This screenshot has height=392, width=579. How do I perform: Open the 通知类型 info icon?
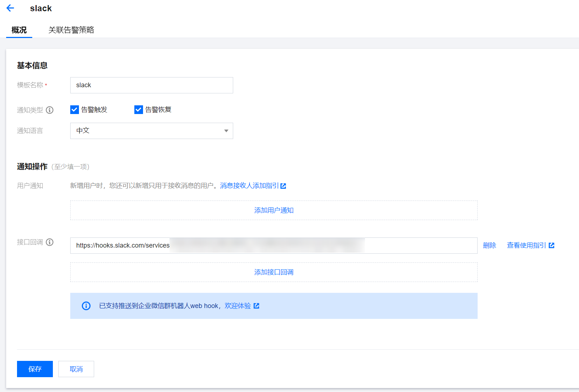50,110
